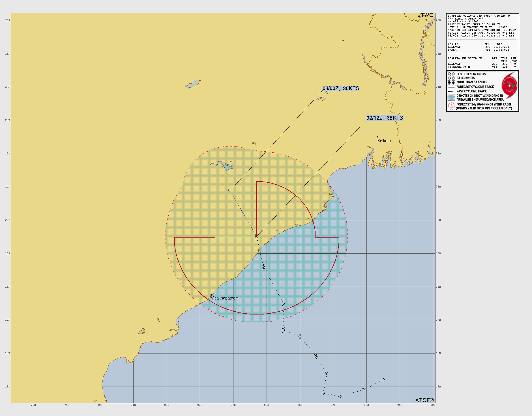Viewport: 532px width, 416px height.
Task: Click the 'Forecast Cyclone Track' legend line
Action: coord(451,87)
